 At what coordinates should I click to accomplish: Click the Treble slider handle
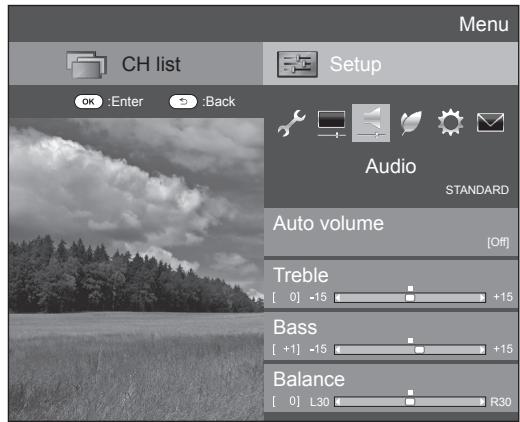410,297
